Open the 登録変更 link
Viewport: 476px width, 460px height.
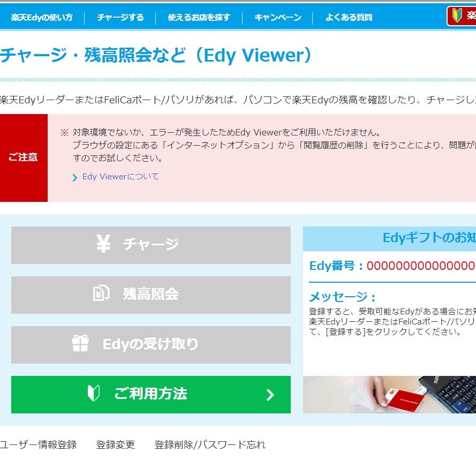click(x=115, y=444)
